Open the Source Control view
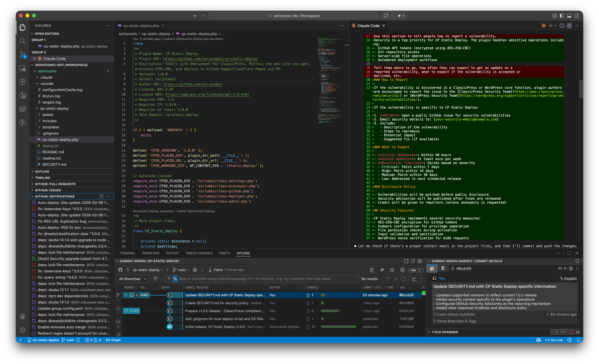 coord(22,54)
